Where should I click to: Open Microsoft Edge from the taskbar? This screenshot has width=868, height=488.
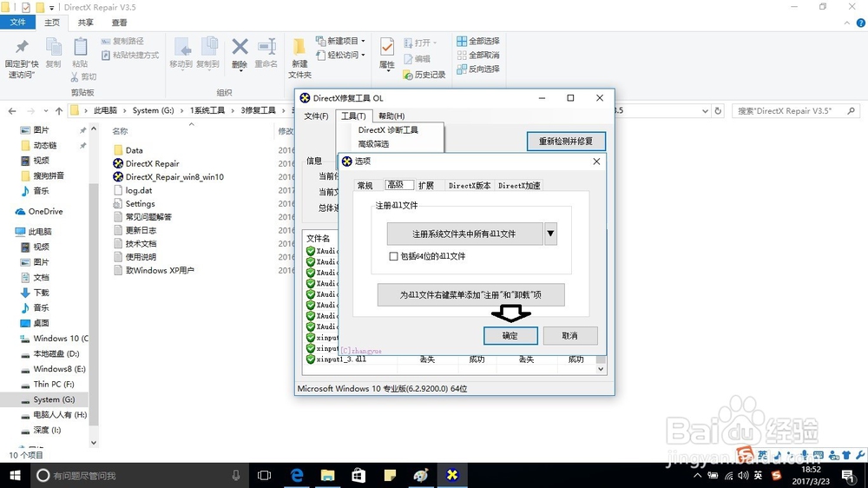point(297,475)
